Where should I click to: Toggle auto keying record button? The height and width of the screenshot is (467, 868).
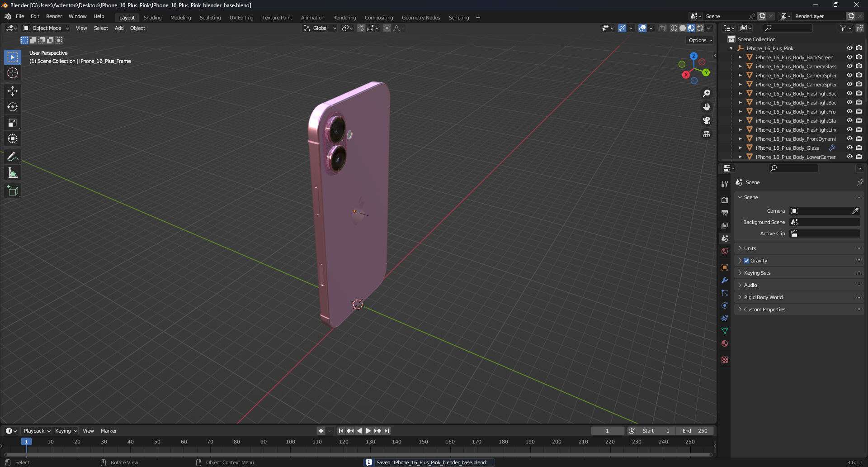(321, 431)
